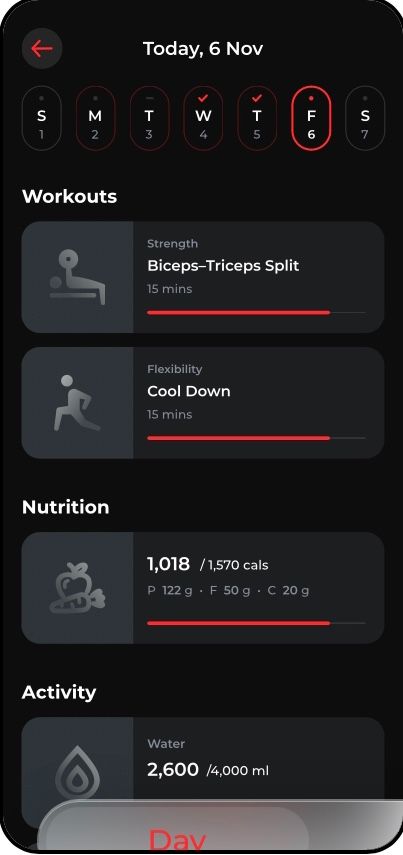The width and height of the screenshot is (403, 855).
Task: Click the Biceps–Triceps Split progress bar
Action: 256,312
